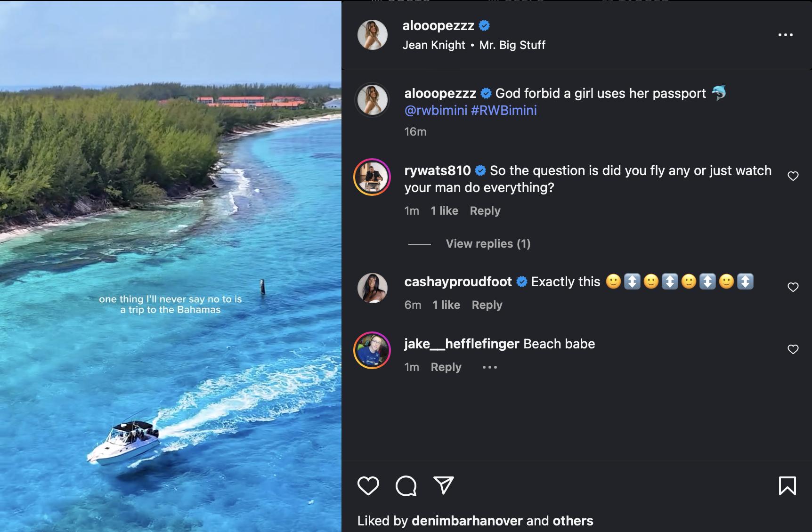
Task: Open Mr. Big Stuff audio link
Action: coord(512,45)
